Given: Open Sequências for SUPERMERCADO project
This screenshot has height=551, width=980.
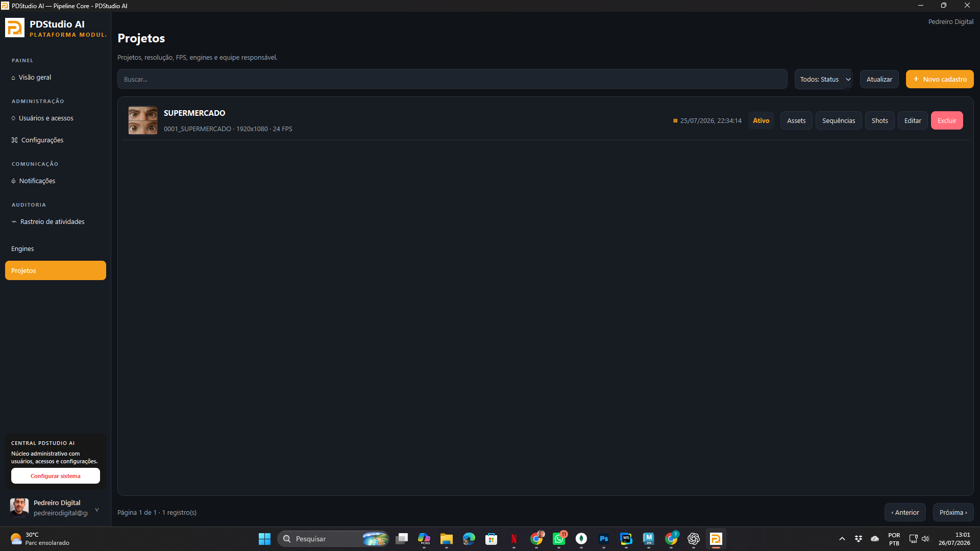Looking at the screenshot, I should coord(839,120).
